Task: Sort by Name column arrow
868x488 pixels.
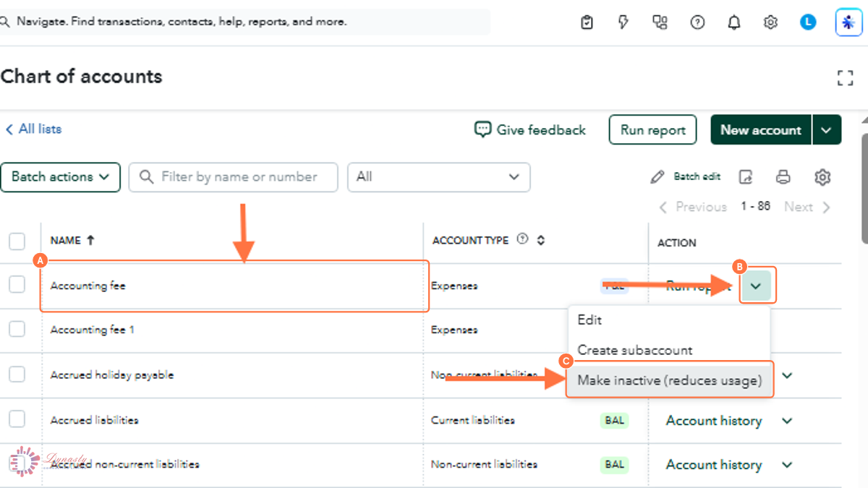Action: [x=90, y=240]
